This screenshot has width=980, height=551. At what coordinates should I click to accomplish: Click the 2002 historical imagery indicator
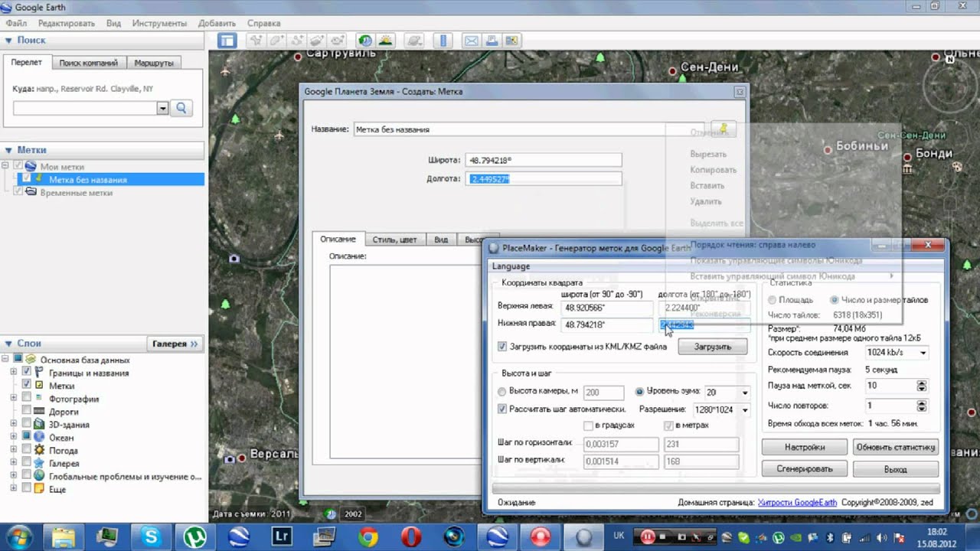tap(353, 514)
